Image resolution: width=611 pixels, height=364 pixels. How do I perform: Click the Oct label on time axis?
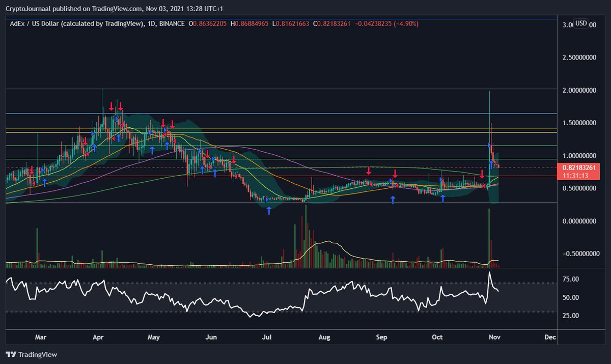[x=438, y=337]
